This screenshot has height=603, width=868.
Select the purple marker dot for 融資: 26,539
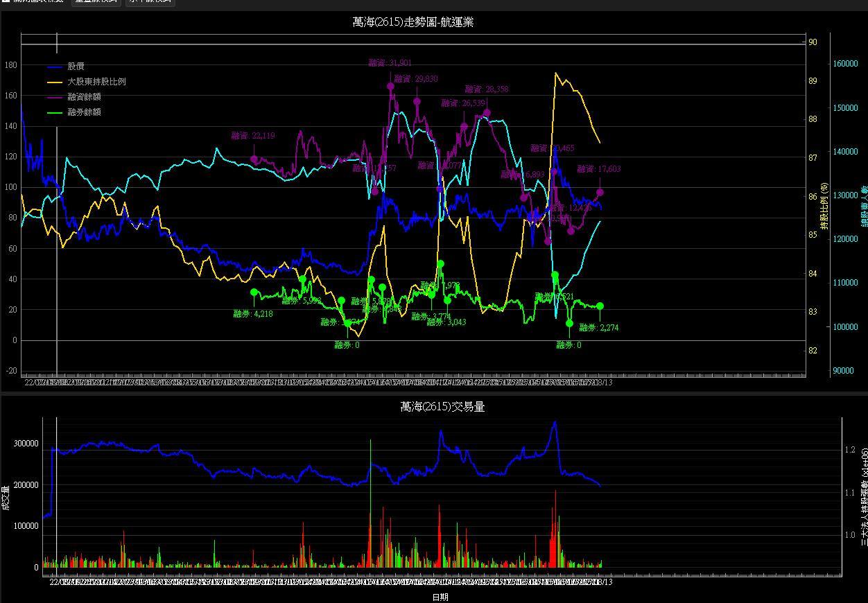pos(464,126)
